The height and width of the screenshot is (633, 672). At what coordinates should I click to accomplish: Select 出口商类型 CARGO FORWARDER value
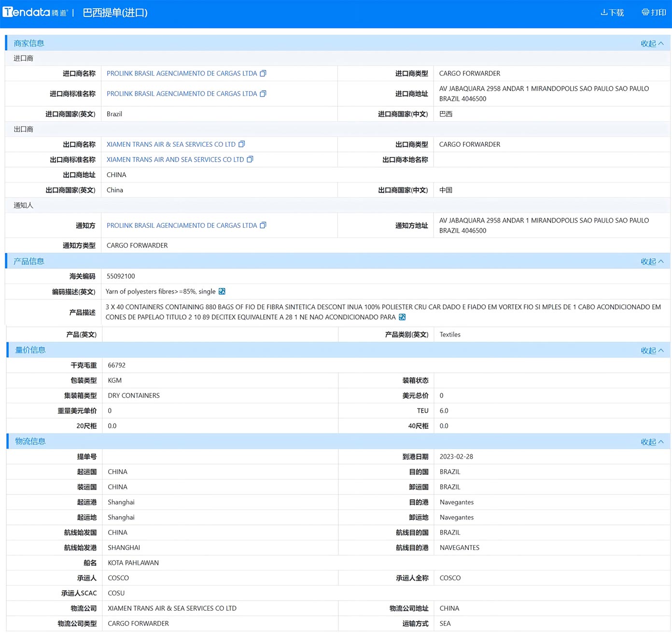click(x=470, y=144)
